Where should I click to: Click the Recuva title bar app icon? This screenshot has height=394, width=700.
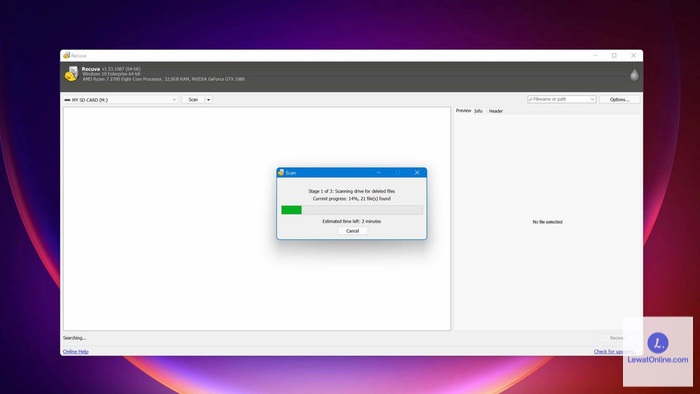click(x=67, y=55)
